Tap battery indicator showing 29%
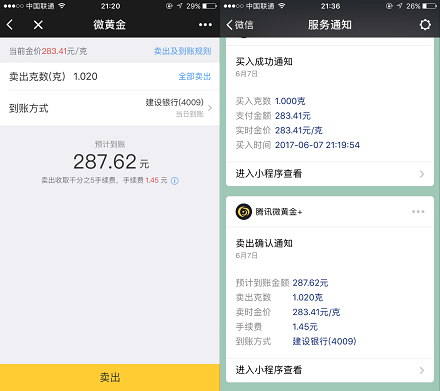Image resolution: width=440 pixels, height=391 pixels. (x=209, y=6)
